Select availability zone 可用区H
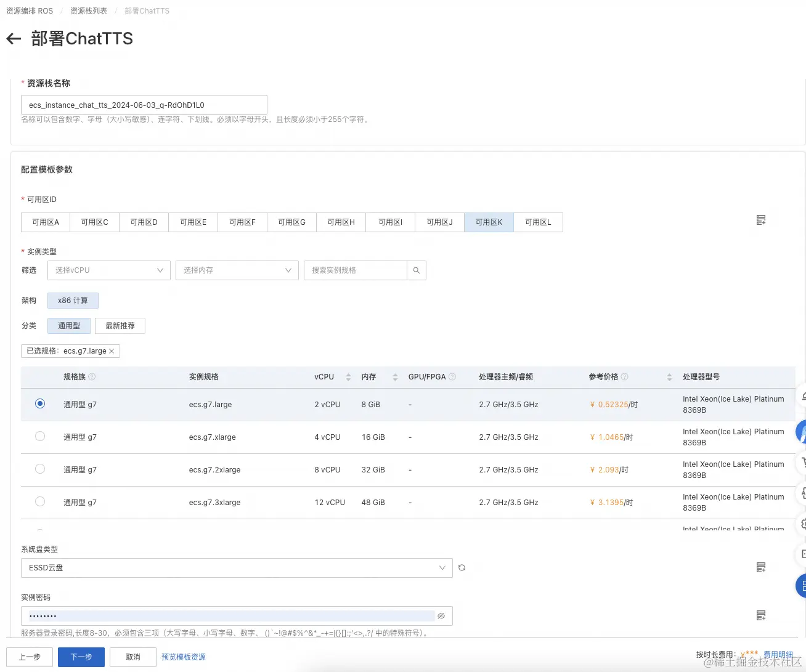 (x=341, y=222)
